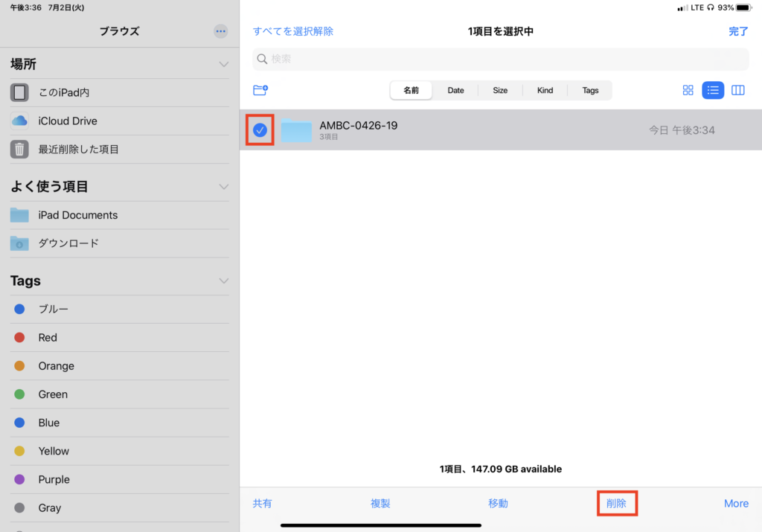762x532 pixels.
Task: Collapse the 場所 section
Action: (x=223, y=64)
